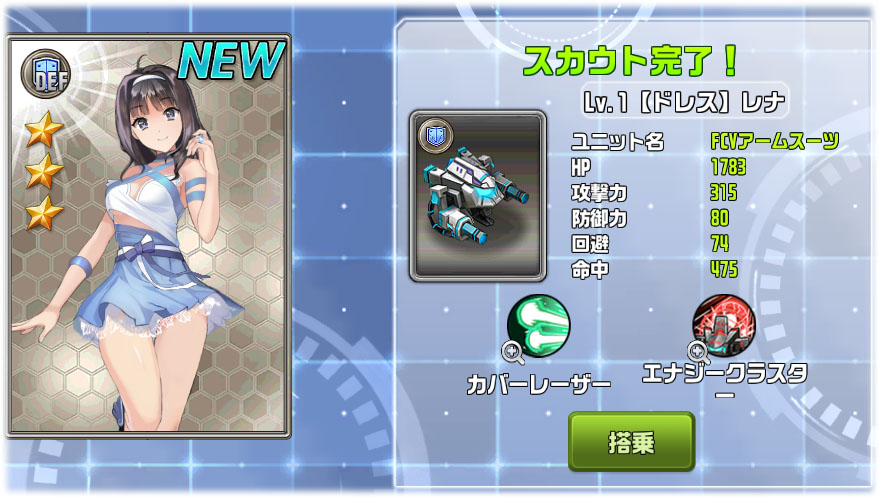Click the 命中 value 475
The width and height of the screenshot is (879, 498).
click(724, 270)
